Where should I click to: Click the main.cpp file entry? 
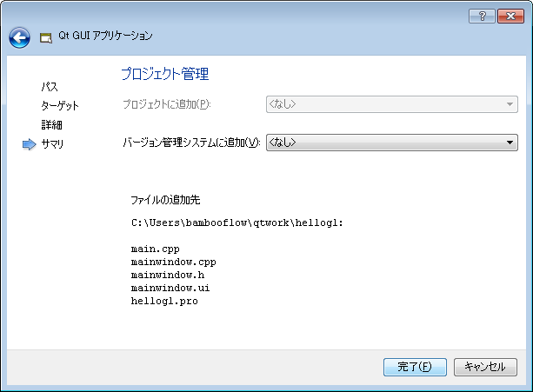156,249
